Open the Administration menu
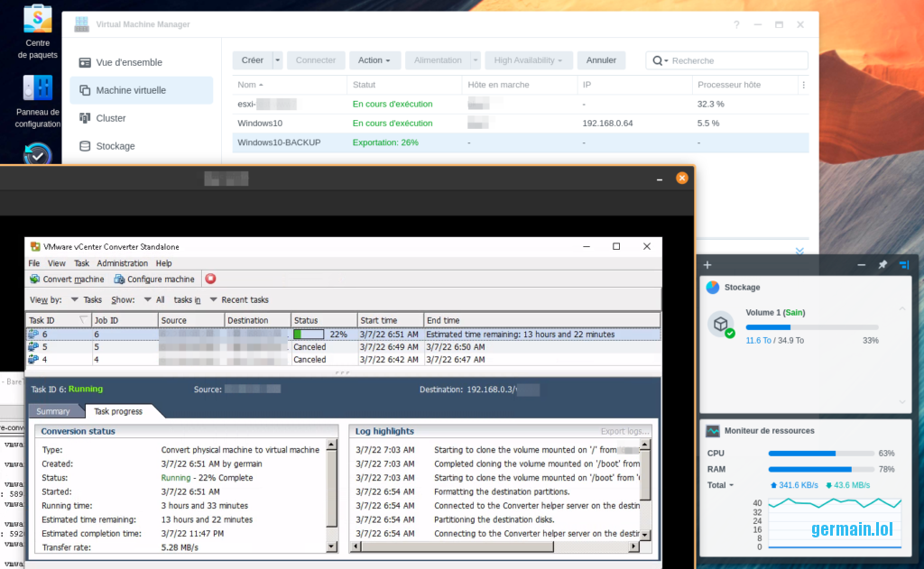 [122, 263]
